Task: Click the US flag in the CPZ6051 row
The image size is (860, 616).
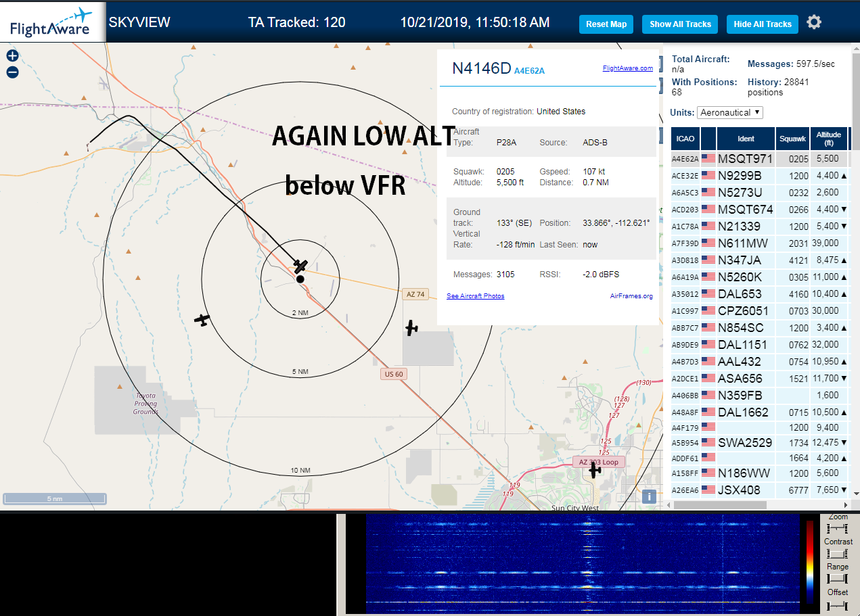Action: (708, 311)
